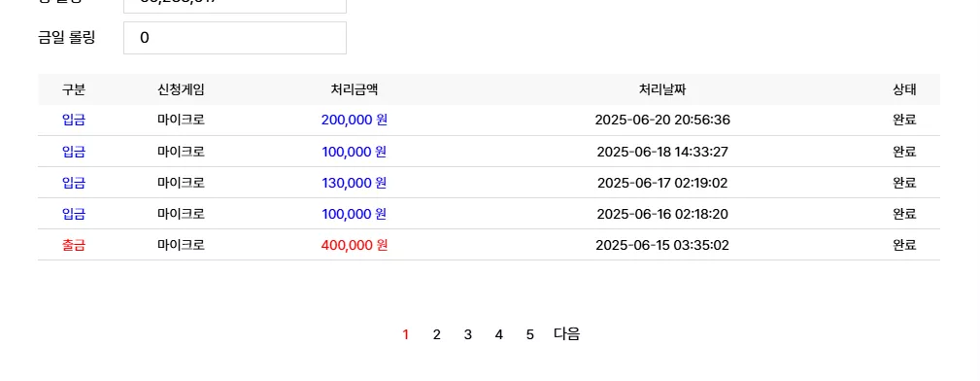Click the 2025-06-16 02:18:20 date cell
The height and width of the screenshot is (381, 980).
pos(662,214)
